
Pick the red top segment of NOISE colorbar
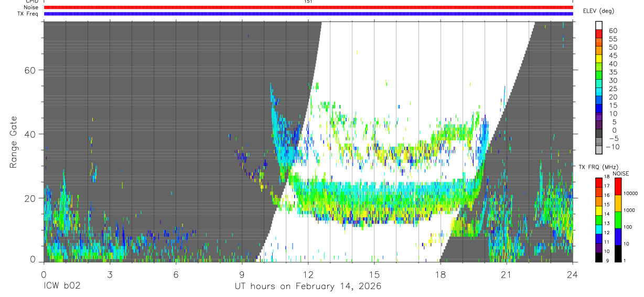click(617, 186)
